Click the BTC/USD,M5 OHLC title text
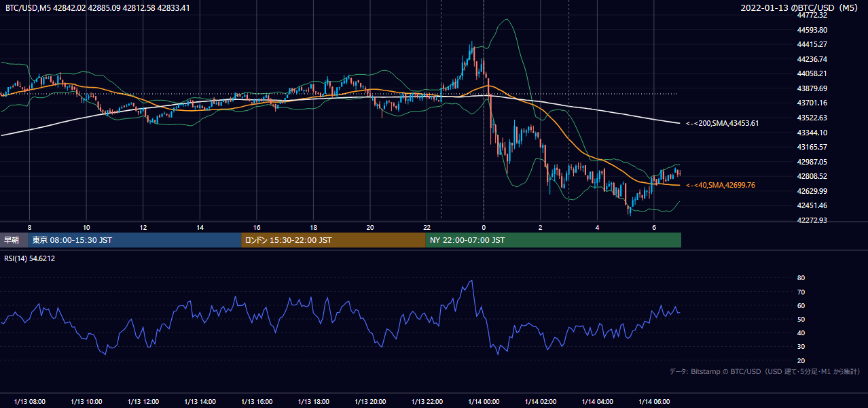The height and width of the screenshot is (408, 868). (97, 8)
